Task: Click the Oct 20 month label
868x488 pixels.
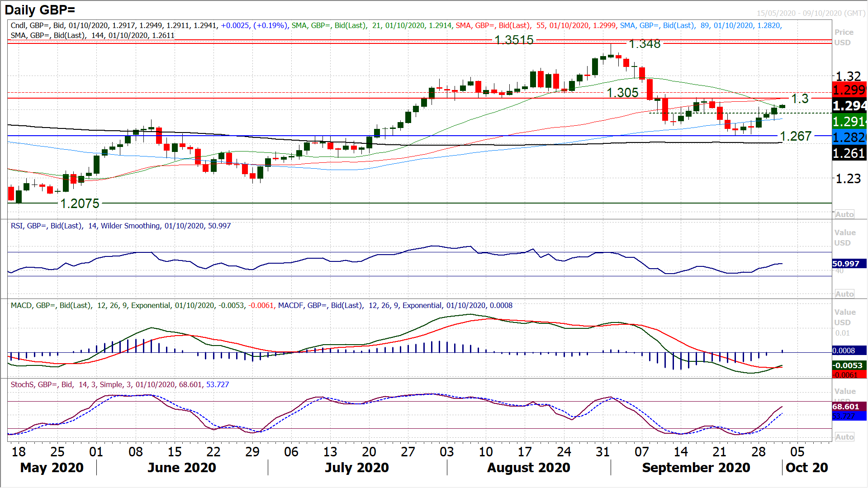Action: [807, 468]
